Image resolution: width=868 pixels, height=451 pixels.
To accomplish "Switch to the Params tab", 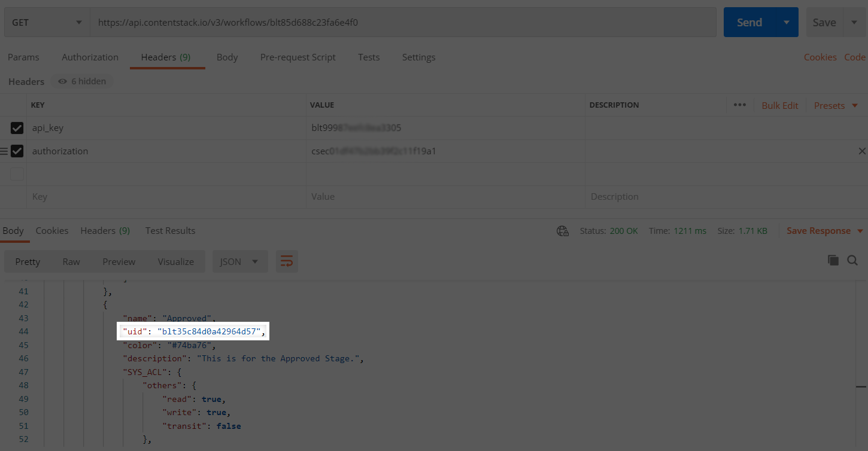I will click(x=23, y=57).
